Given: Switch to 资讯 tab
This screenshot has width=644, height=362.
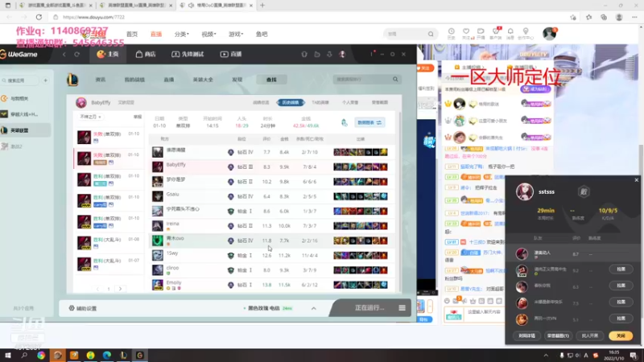Looking at the screenshot, I should tap(100, 80).
